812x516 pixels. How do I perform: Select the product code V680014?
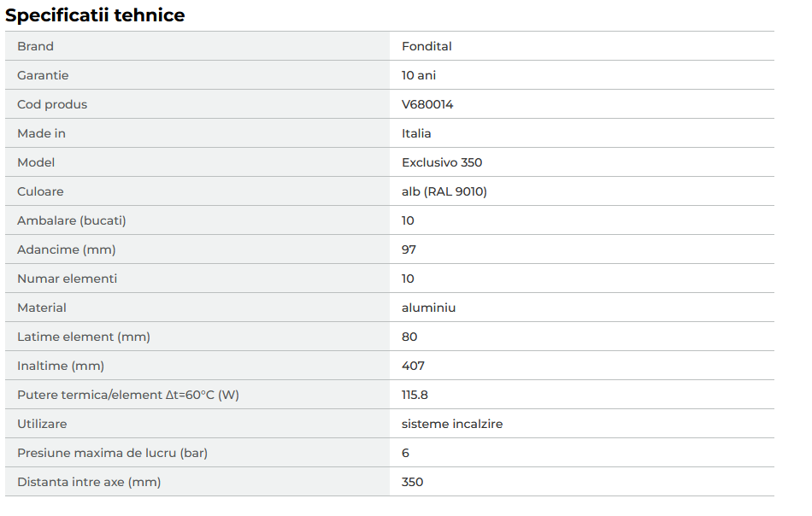coord(427,104)
